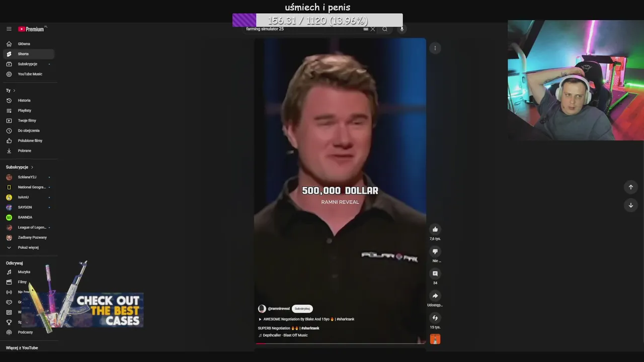Expand Pokaż więcej subscriptions

pos(28,247)
